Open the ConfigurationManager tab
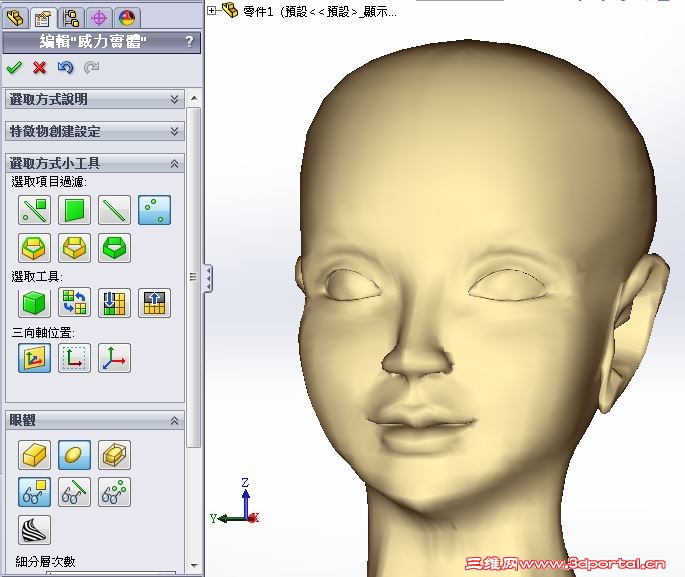 point(71,18)
